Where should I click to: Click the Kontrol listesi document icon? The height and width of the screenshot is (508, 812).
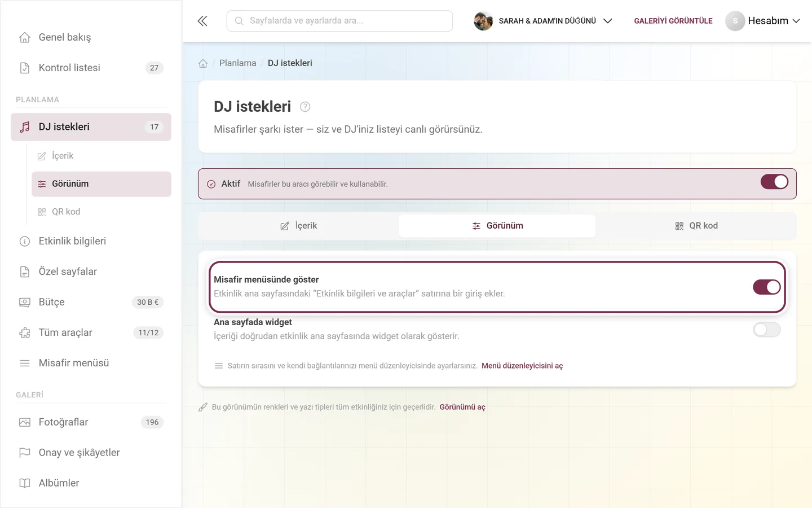pyautogui.click(x=25, y=68)
